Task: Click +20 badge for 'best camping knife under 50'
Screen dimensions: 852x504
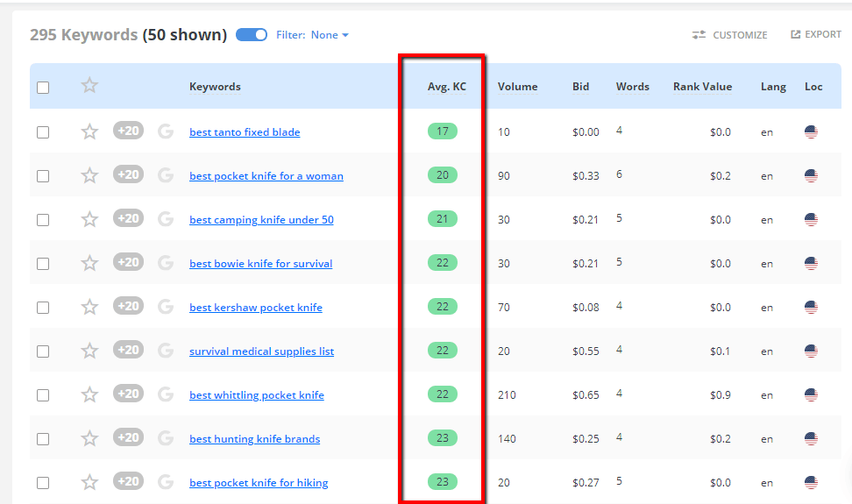Action: point(128,219)
